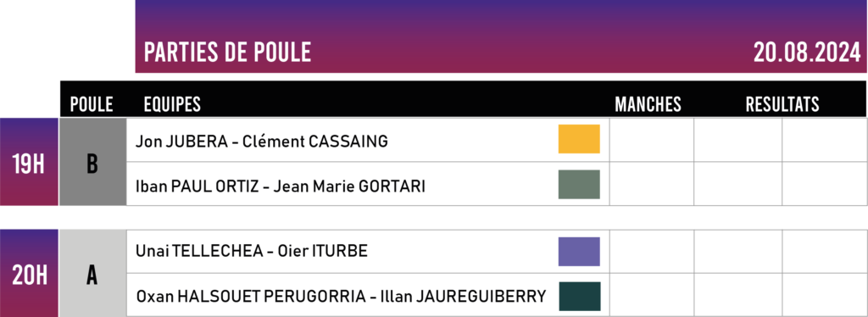The width and height of the screenshot is (868, 317).
Task: Select the Poule A cell
Action: 92,274
